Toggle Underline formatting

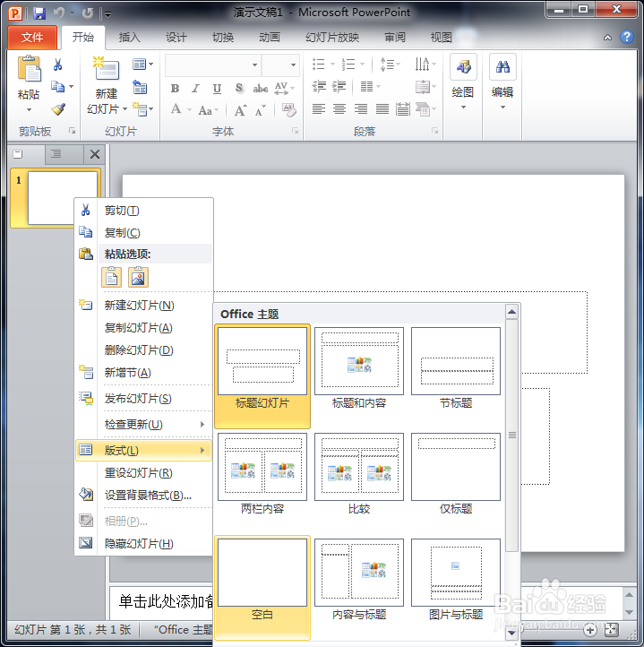217,89
